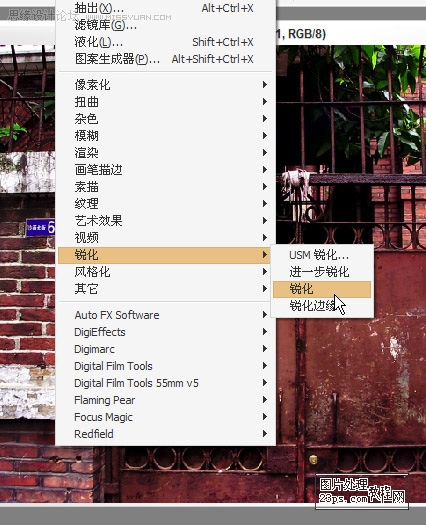Open 图案生成器(P)... pattern maker
426x525 pixels.
[x=166, y=59]
